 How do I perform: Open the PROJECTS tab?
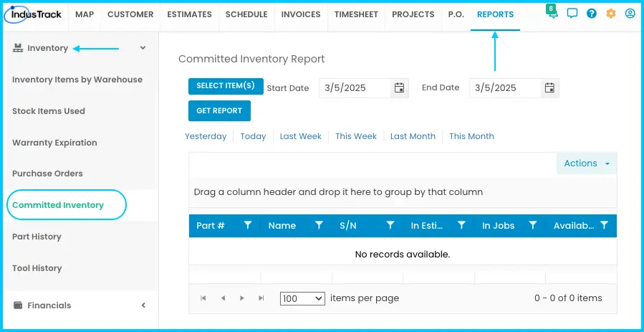tap(413, 14)
